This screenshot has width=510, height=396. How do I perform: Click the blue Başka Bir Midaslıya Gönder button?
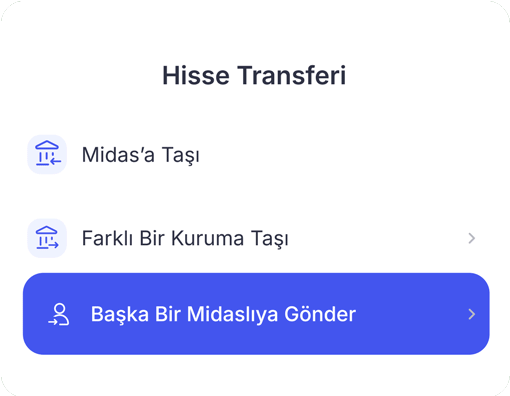click(256, 314)
